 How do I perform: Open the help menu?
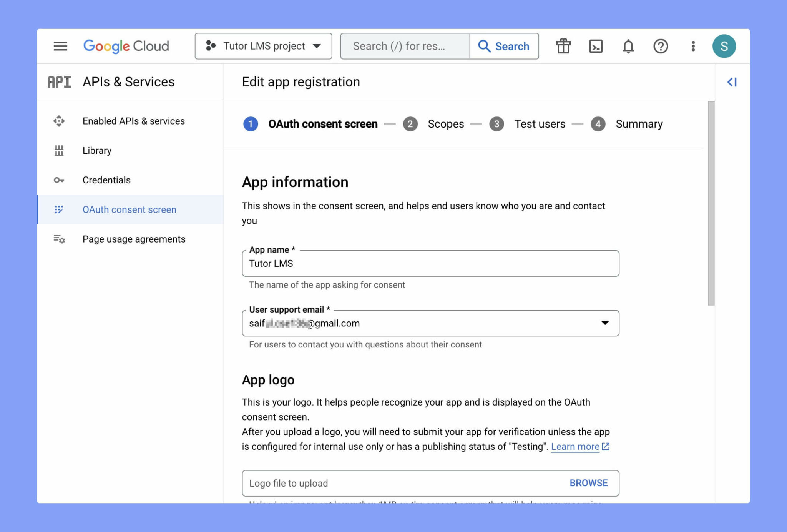pyautogui.click(x=660, y=46)
